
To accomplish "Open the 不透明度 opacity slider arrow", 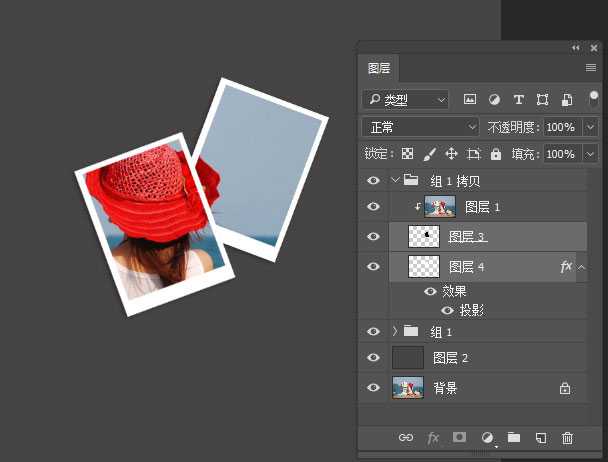I will tap(589, 127).
